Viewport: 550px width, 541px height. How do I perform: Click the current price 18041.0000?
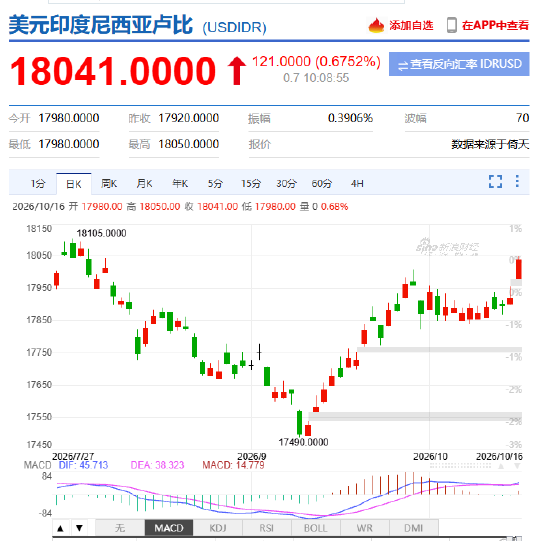[113, 71]
